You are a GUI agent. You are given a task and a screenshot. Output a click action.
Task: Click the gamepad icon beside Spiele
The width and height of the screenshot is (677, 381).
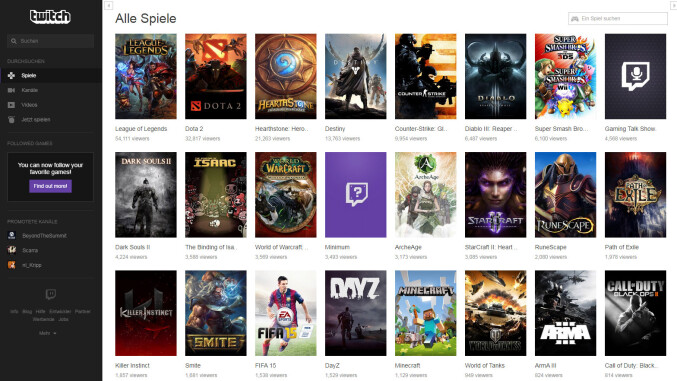(x=11, y=76)
